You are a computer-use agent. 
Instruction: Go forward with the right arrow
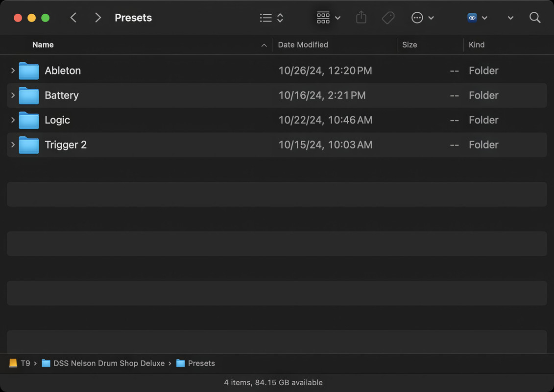point(98,18)
